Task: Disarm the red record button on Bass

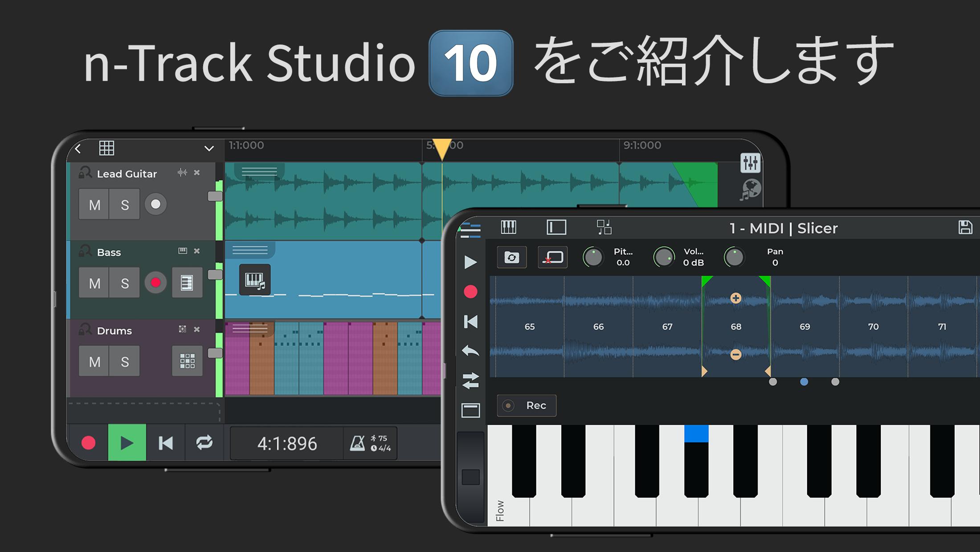Action: coord(155,283)
